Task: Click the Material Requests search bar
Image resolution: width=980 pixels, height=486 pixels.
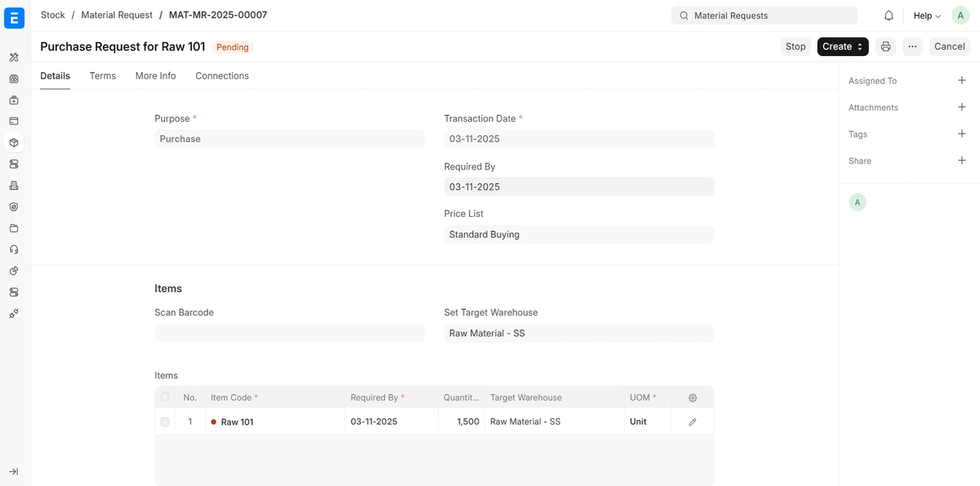Action: (764, 16)
